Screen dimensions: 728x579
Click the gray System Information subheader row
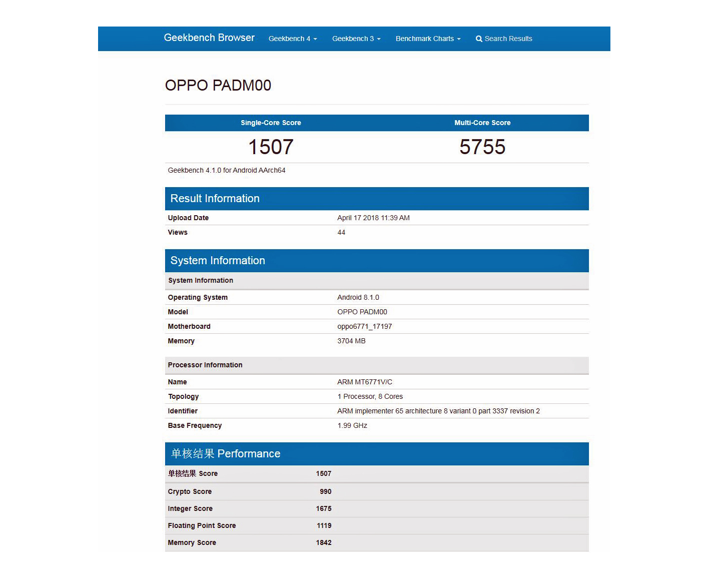pyautogui.click(x=377, y=281)
